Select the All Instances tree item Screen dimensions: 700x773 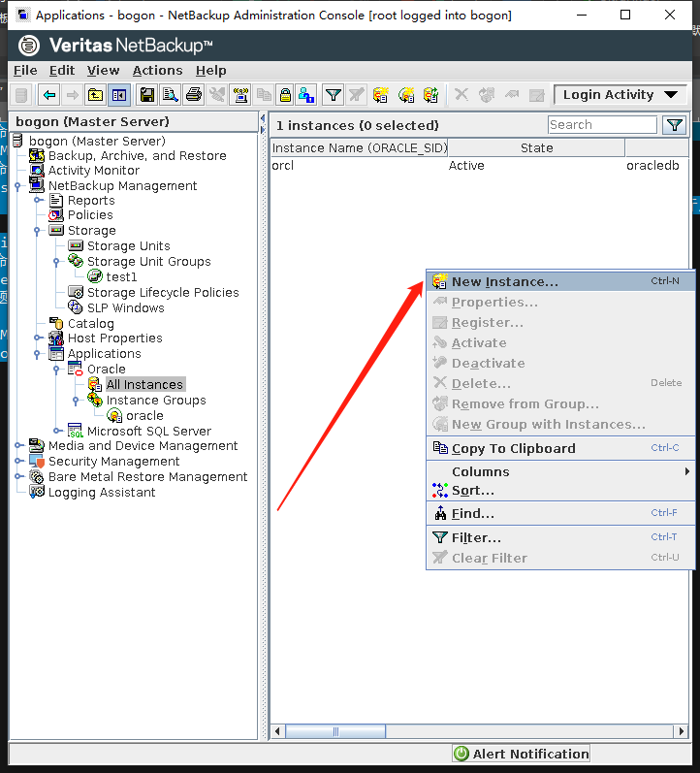click(144, 384)
